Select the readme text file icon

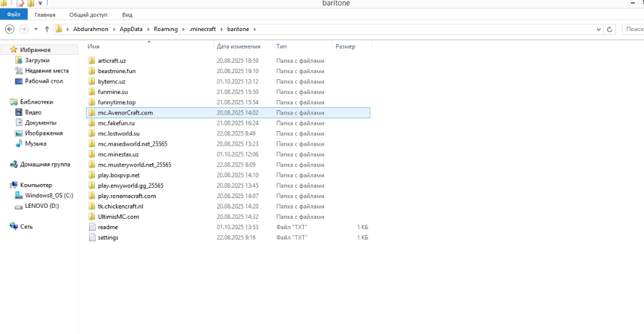click(x=92, y=227)
